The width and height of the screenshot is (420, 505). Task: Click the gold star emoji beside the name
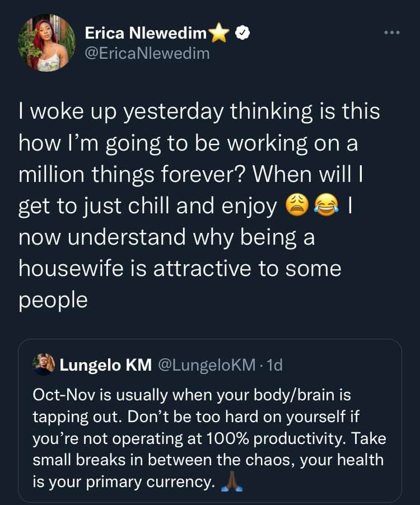[220, 33]
